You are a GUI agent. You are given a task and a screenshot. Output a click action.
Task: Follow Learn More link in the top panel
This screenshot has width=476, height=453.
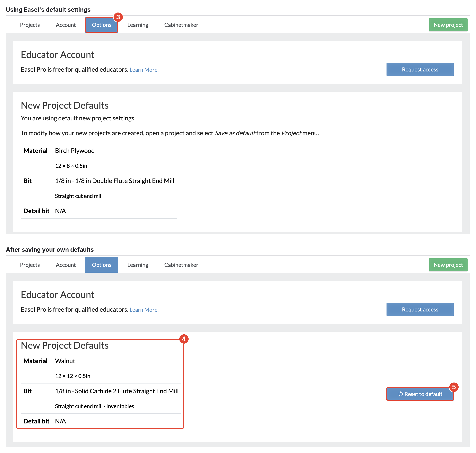[x=144, y=70]
